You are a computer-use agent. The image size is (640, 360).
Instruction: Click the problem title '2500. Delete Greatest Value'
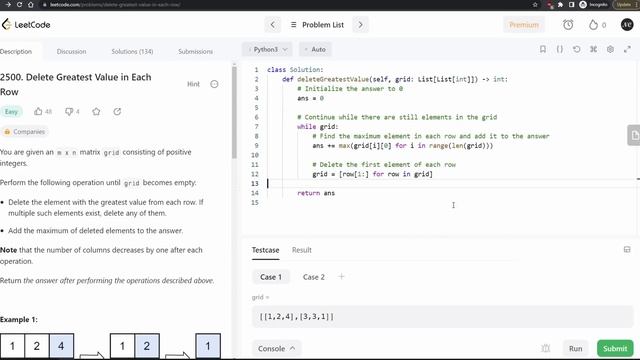click(x=76, y=84)
